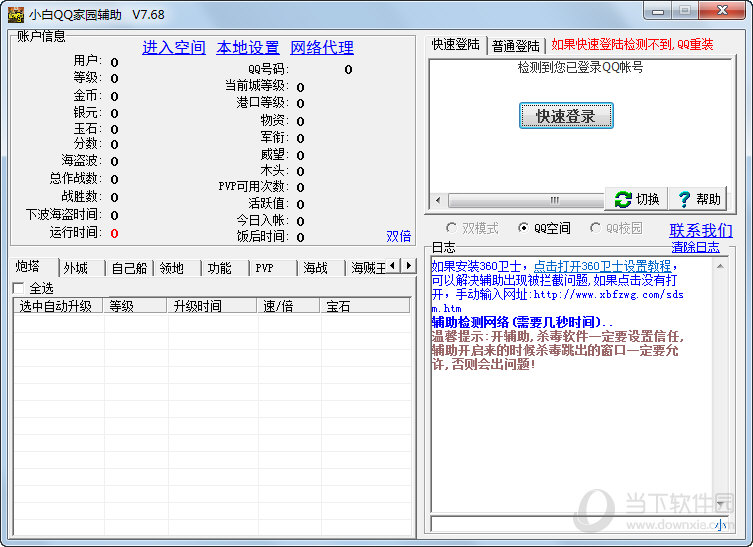753x547 pixels.
Task: Switch to the 领地 tab
Action: [x=177, y=268]
